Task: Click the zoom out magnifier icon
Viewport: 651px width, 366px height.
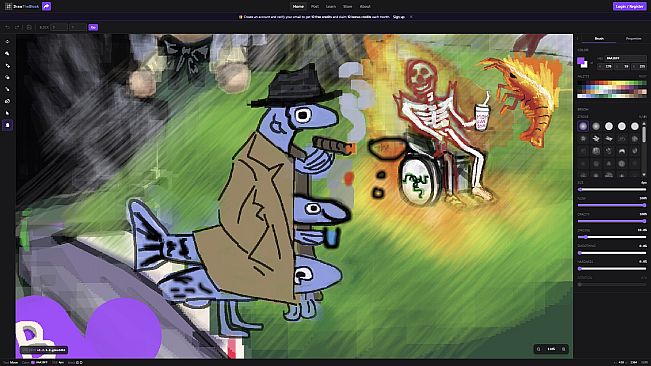Action: click(539, 349)
